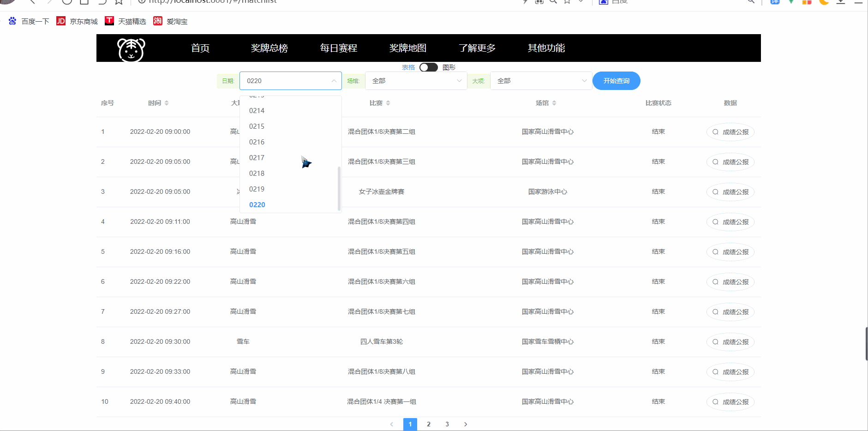Click the 场馆 column sort arrows

(555, 103)
